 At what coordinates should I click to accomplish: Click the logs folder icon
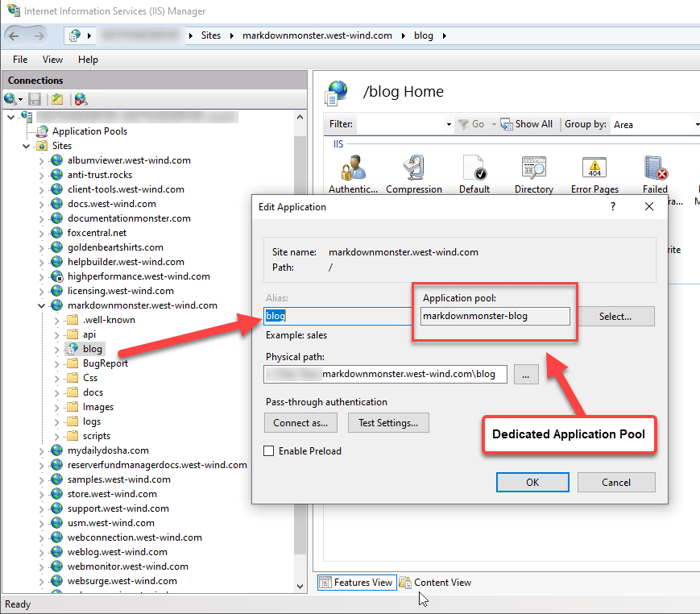(72, 421)
